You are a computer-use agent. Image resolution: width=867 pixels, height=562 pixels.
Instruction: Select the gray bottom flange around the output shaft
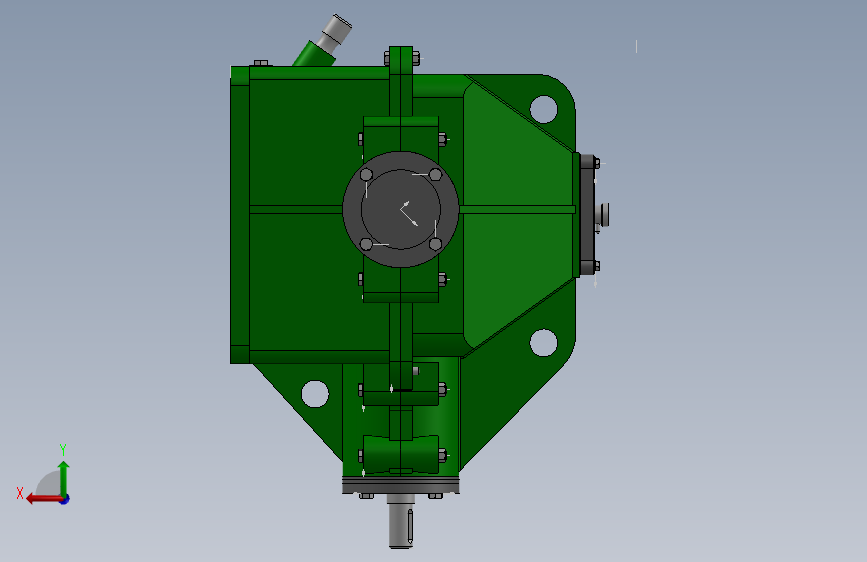click(x=401, y=485)
